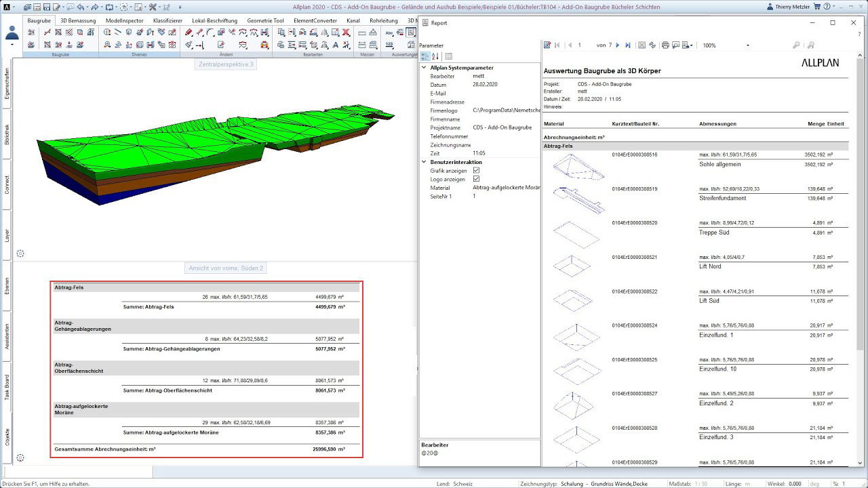The height and width of the screenshot is (488, 868).
Task: Open lower viewport settings gear icon
Action: pyautogui.click(x=20, y=458)
